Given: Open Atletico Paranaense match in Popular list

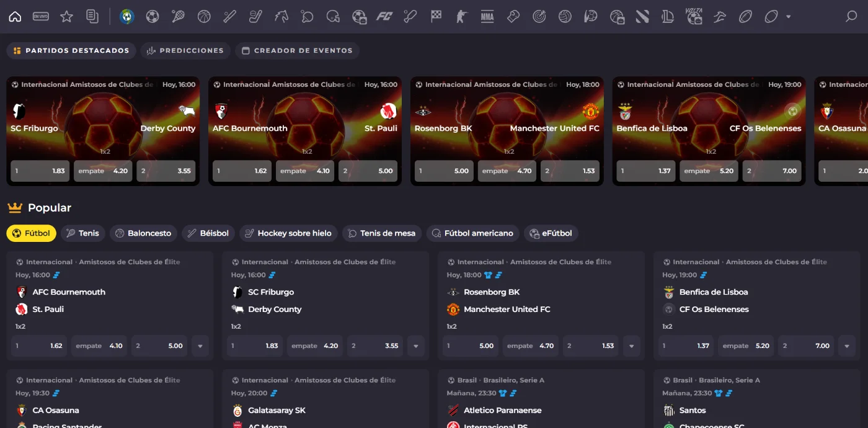Looking at the screenshot, I should click(x=502, y=410).
